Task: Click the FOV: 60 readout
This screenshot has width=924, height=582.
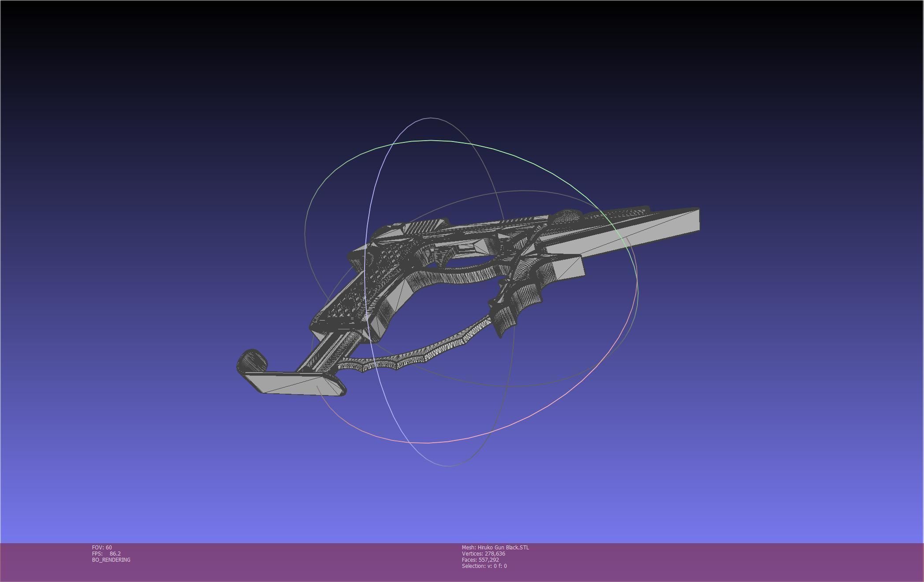Action: [x=102, y=547]
